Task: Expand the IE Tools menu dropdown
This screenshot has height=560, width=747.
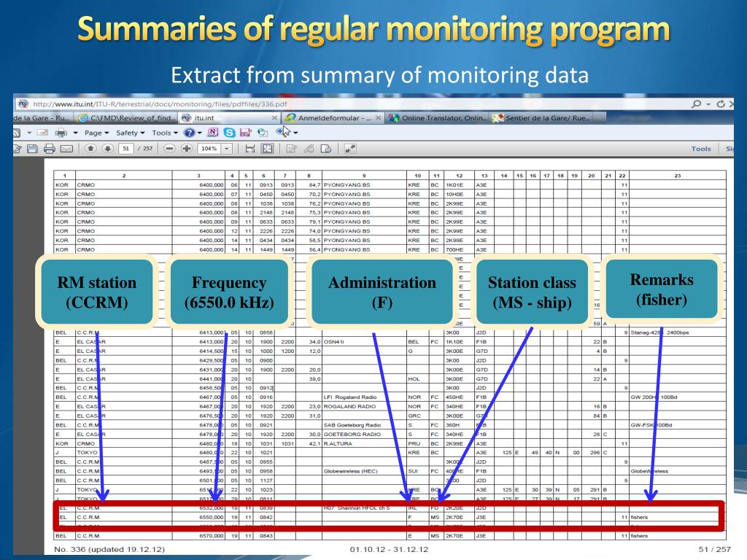Action: [165, 133]
